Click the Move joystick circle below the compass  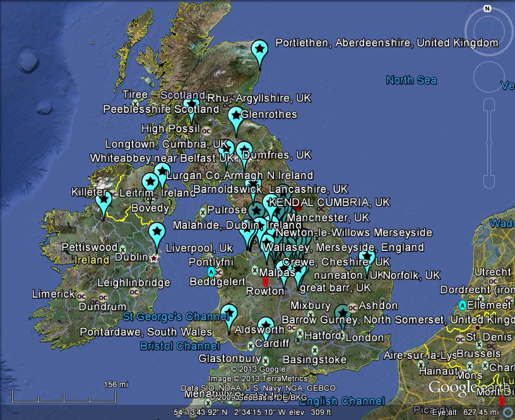pos(489,77)
